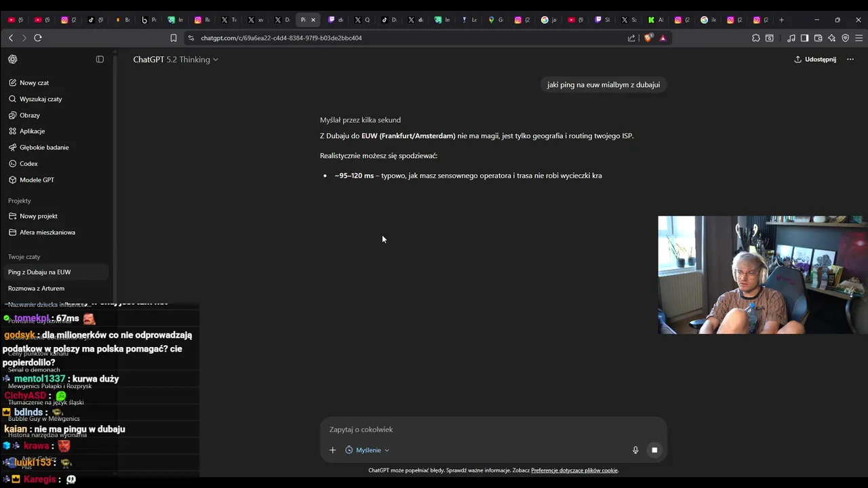This screenshot has width=868, height=488.
Task: Switch to the Google Maps tab
Action: [x=496, y=20]
